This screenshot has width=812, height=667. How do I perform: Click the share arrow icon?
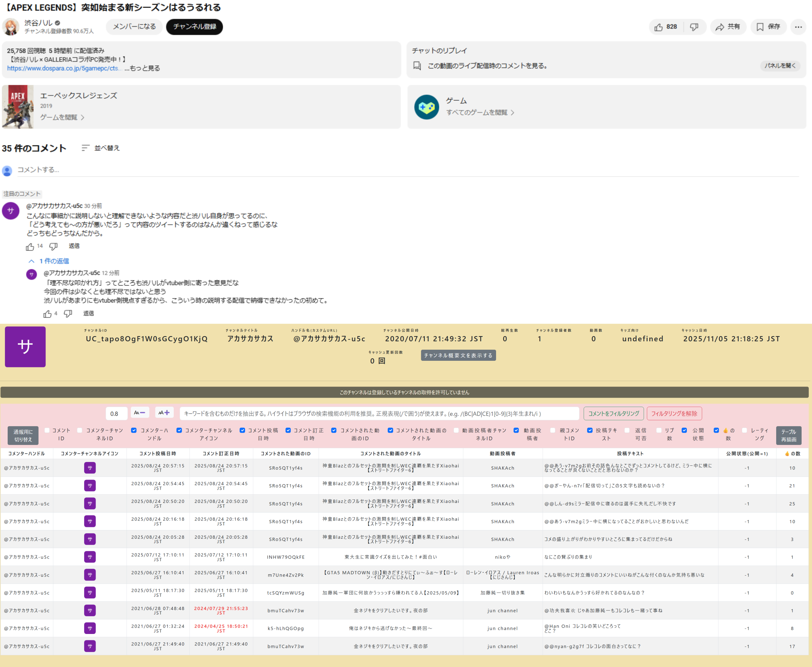[720, 27]
